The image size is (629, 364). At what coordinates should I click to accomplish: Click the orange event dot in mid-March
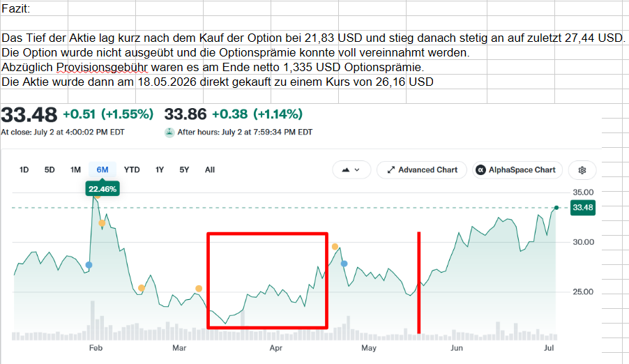point(199,289)
